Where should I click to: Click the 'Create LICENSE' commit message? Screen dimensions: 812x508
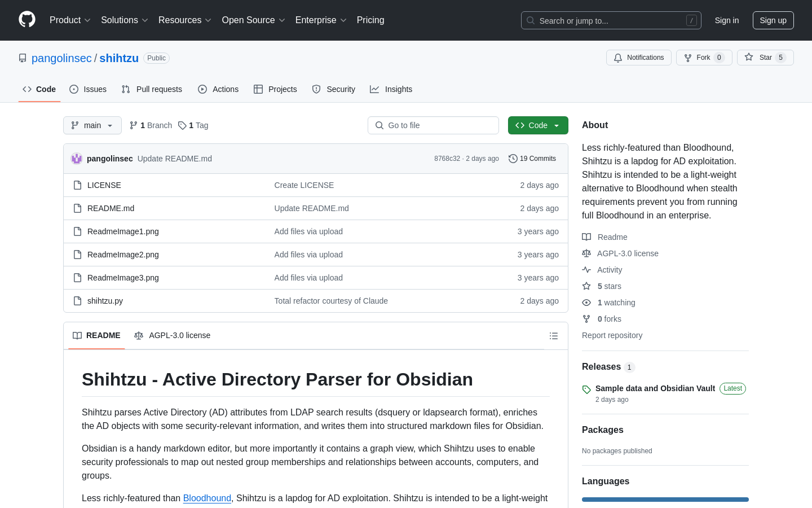click(304, 185)
